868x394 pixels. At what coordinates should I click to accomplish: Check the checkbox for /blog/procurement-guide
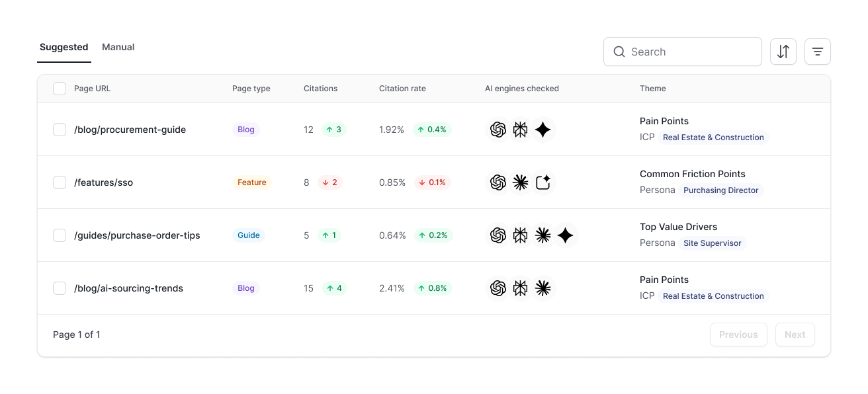(x=60, y=130)
